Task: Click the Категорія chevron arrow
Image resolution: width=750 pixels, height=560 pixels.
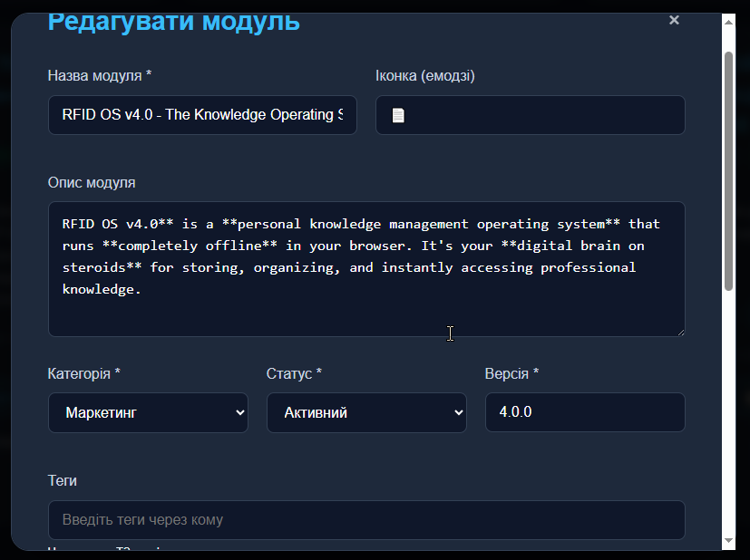Action: pyautogui.click(x=239, y=412)
